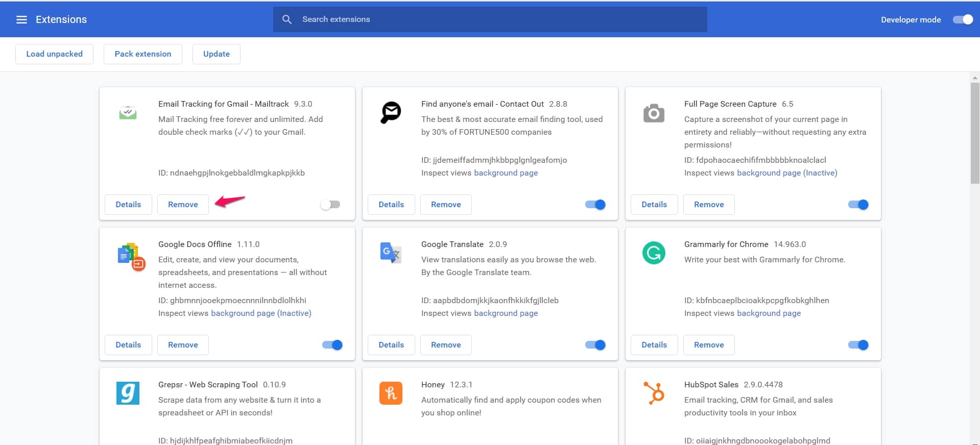Open Details for Mailtrack extension
The image size is (980, 445).
point(128,205)
